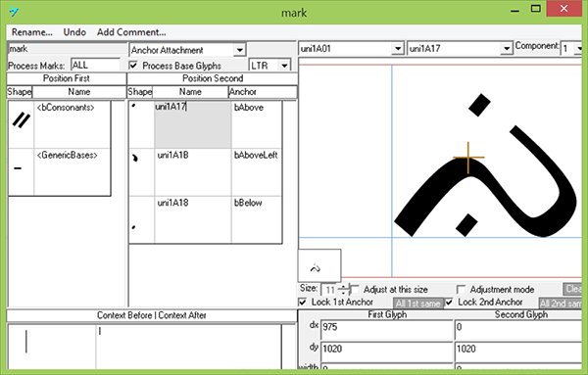This screenshot has width=588, height=375.
Task: Click the uni1A18 shape dot icon
Action: [x=133, y=227]
